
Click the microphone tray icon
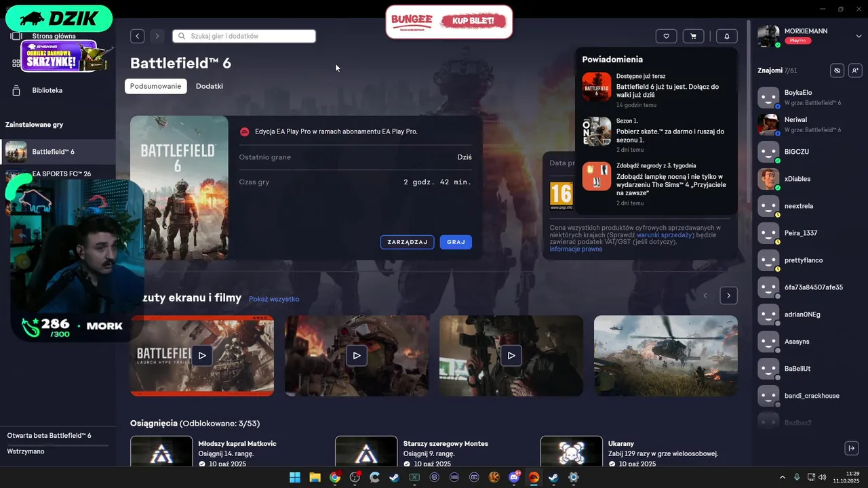[797, 477]
